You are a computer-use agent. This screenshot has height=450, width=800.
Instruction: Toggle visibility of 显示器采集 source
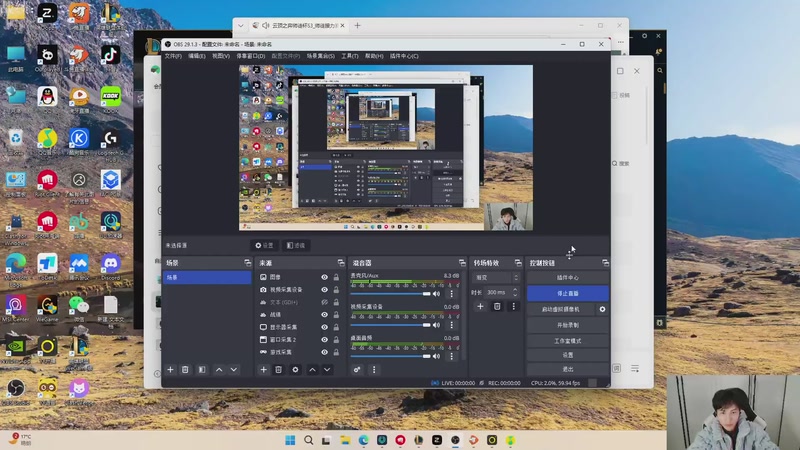[324, 327]
